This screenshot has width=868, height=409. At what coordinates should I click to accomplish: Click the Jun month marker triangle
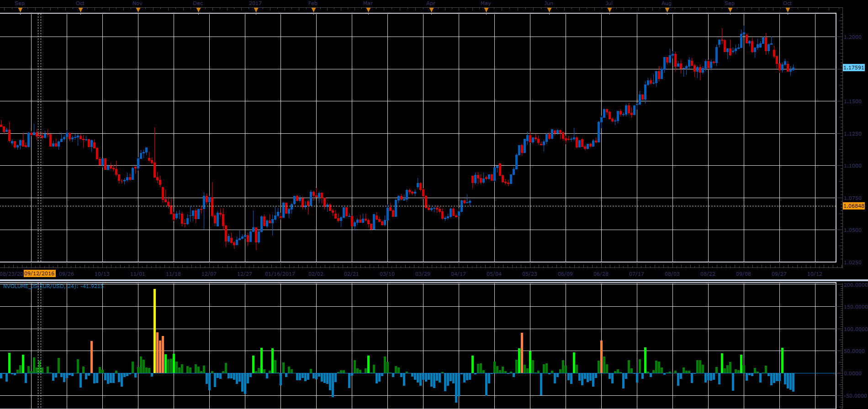(x=549, y=10)
